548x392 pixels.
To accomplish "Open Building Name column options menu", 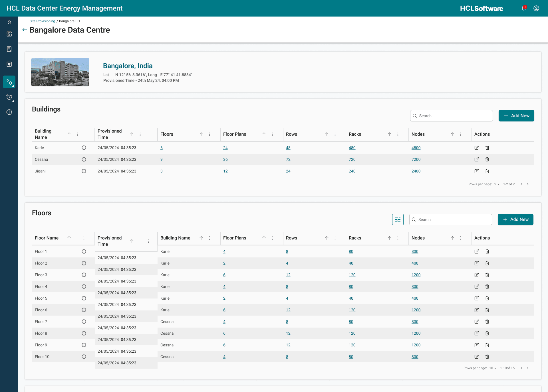I will click(77, 134).
